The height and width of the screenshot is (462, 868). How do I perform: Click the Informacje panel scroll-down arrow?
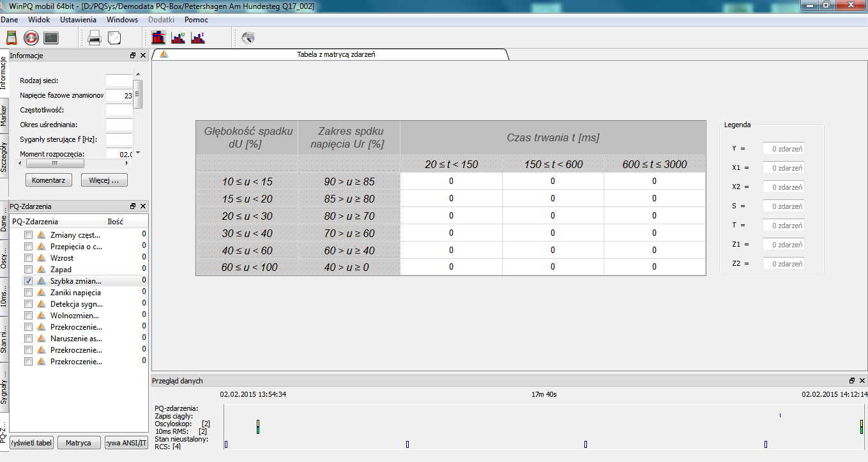click(138, 153)
